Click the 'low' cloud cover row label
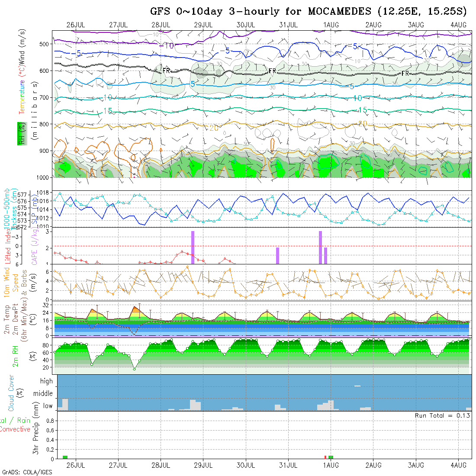This screenshot has width=476, height=476. tap(48, 406)
